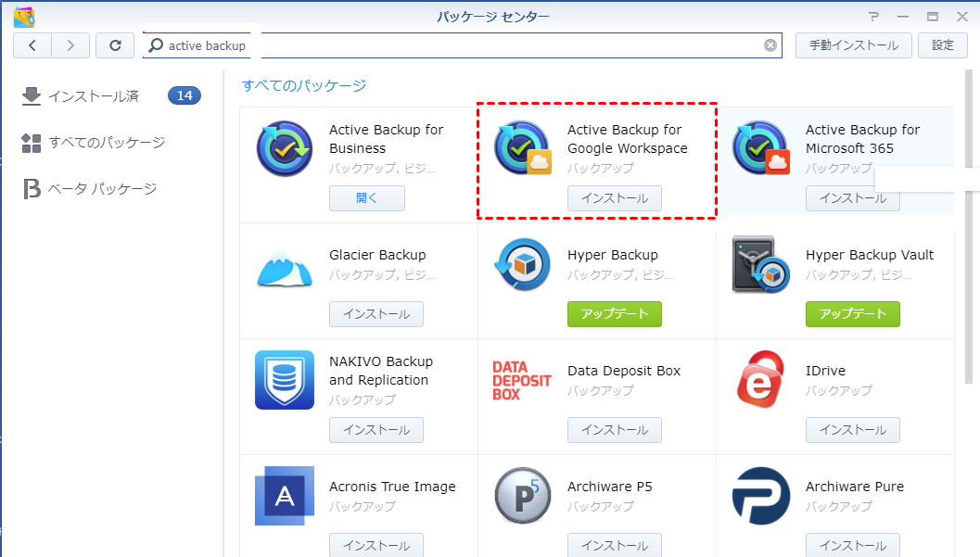Click the search magnifier icon
The height and width of the screenshot is (557, 980).
point(156,45)
